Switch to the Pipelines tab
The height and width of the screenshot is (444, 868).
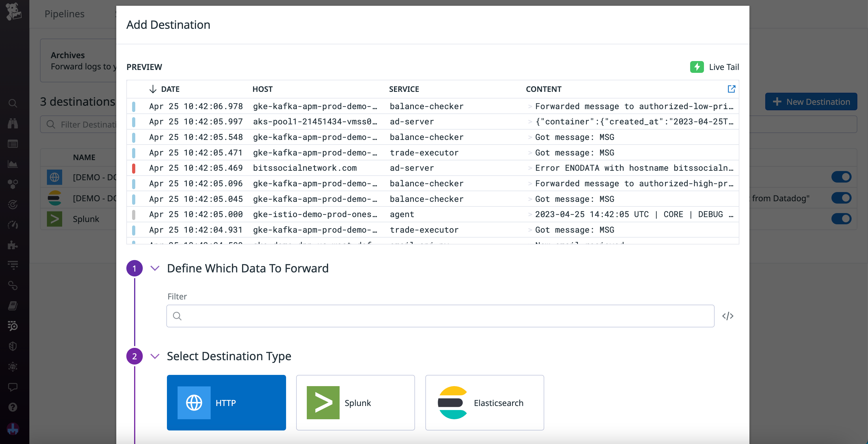coord(64,14)
